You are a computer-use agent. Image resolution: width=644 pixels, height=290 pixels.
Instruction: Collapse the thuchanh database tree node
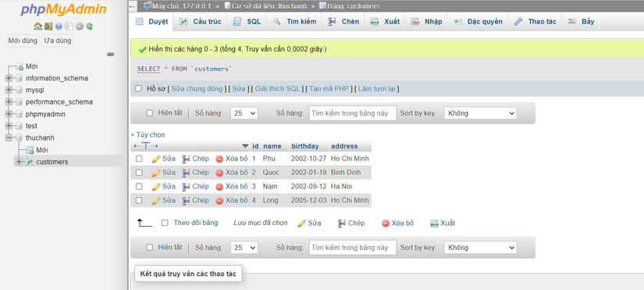pyautogui.click(x=9, y=138)
